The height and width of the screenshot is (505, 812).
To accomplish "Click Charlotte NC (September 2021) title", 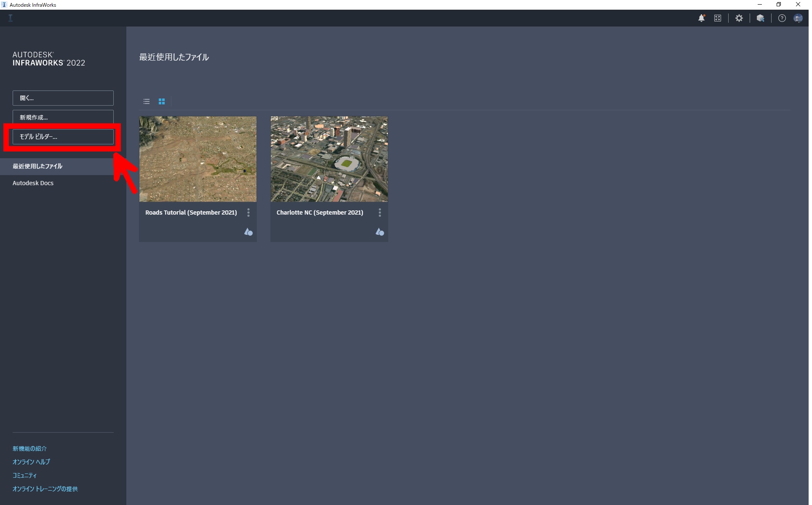I will 321,213.
